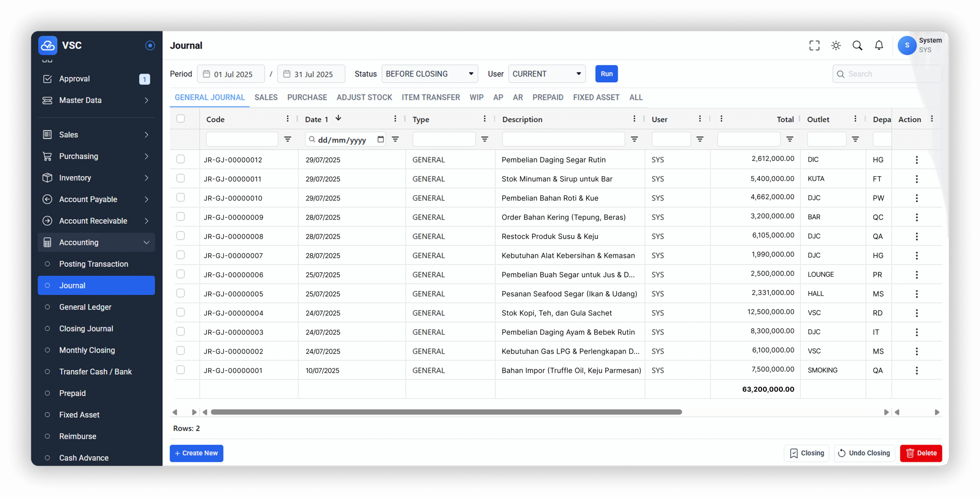980x497 pixels.
Task: Expand the Account Payable menu
Action: pyautogui.click(x=96, y=199)
